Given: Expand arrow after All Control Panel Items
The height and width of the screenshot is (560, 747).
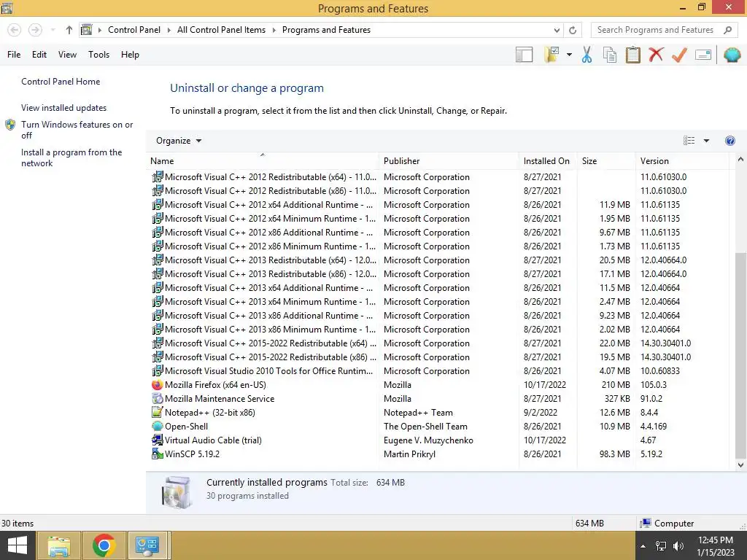Looking at the screenshot, I should point(274,30).
